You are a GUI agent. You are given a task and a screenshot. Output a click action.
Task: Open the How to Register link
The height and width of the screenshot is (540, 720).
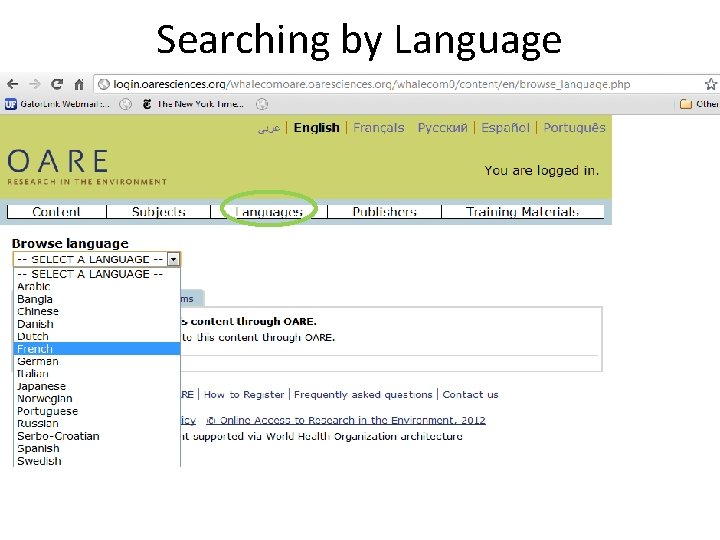pos(244,394)
